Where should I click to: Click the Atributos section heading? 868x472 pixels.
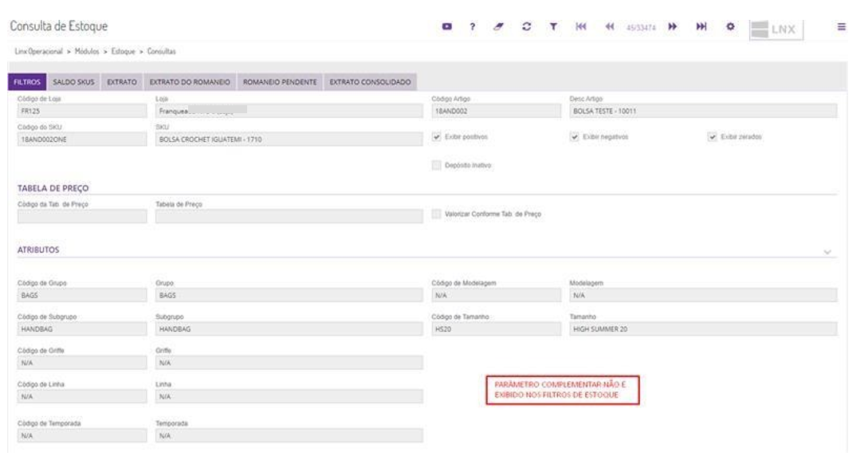[x=38, y=250]
